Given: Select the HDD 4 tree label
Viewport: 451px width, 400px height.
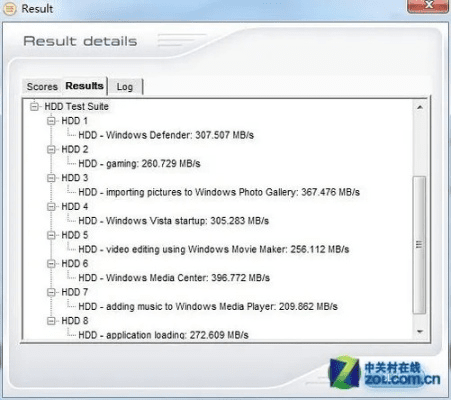Looking at the screenshot, I should point(75,207).
